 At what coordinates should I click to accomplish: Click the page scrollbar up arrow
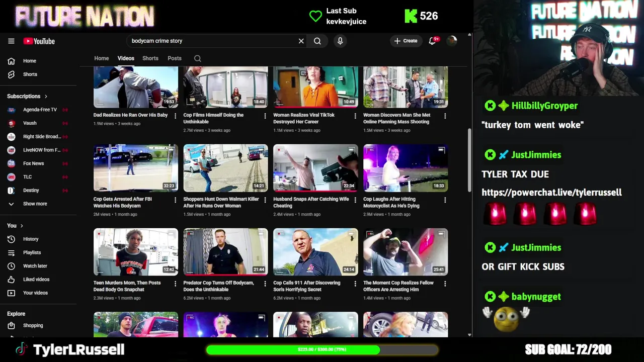pos(469,35)
